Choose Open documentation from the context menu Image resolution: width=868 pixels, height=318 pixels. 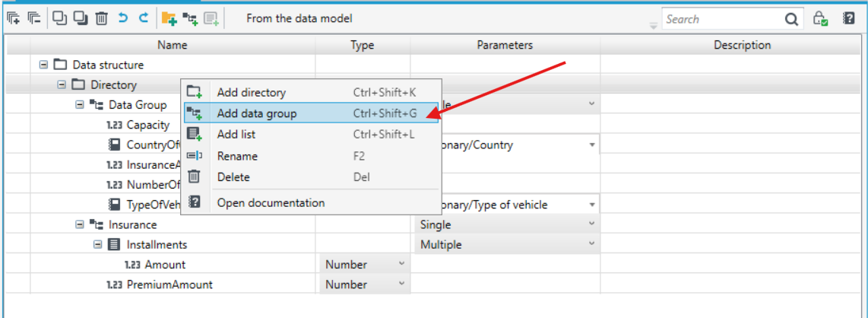click(x=311, y=203)
